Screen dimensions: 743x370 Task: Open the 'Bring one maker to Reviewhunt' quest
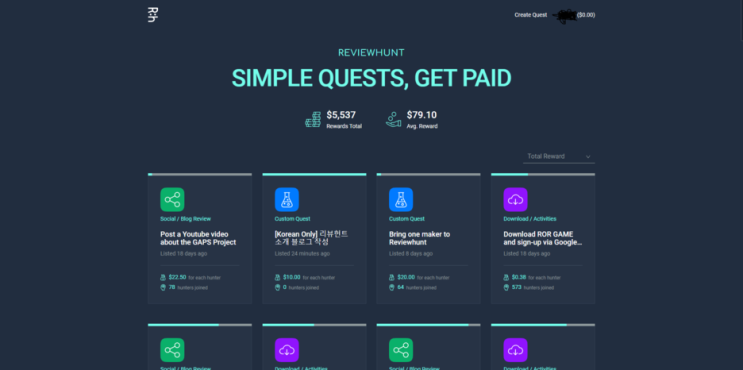pyautogui.click(x=419, y=238)
